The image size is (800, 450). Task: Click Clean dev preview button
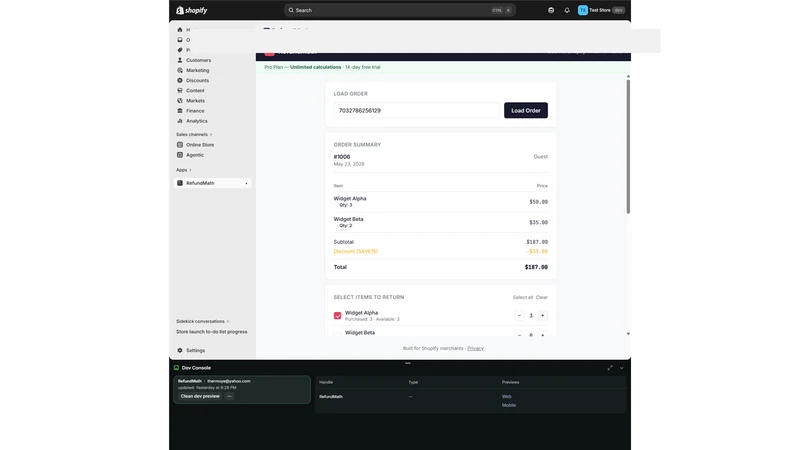click(200, 396)
